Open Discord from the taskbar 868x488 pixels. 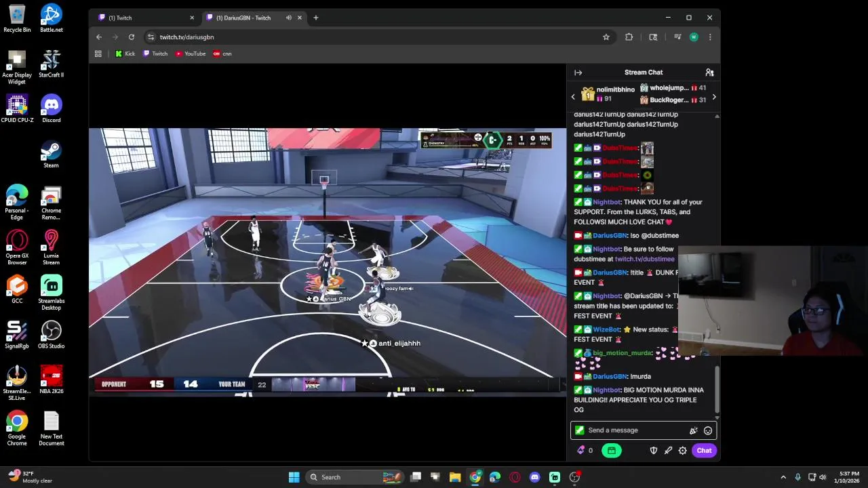pyautogui.click(x=534, y=477)
